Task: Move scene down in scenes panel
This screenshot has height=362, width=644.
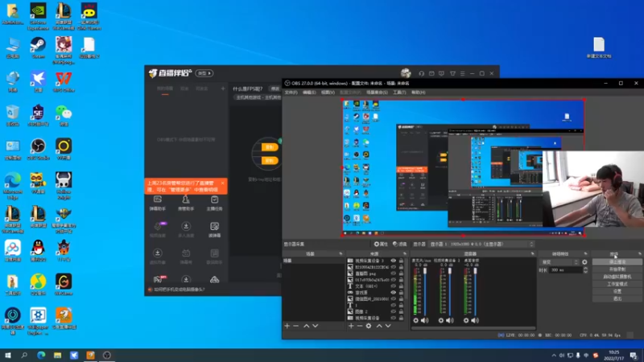Action: click(x=315, y=326)
